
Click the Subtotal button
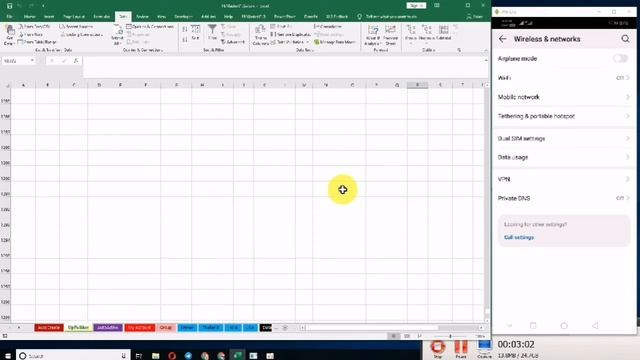[x=443, y=33]
